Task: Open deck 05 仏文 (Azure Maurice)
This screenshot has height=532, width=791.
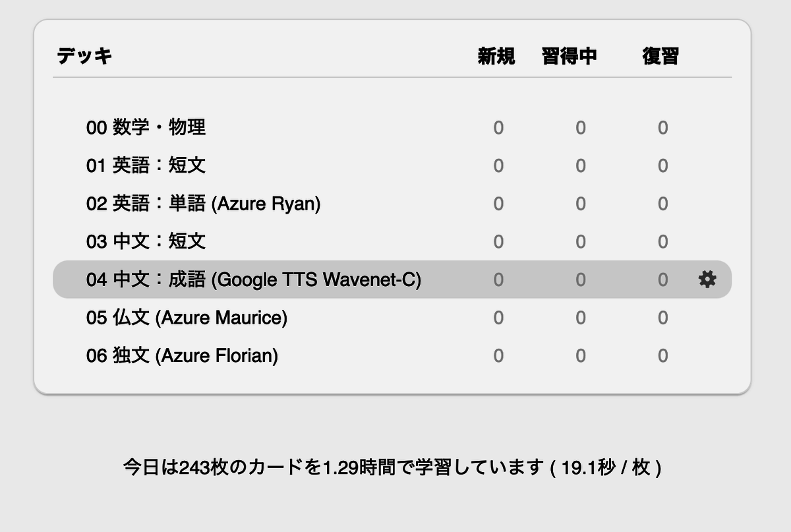Action: [x=187, y=318]
